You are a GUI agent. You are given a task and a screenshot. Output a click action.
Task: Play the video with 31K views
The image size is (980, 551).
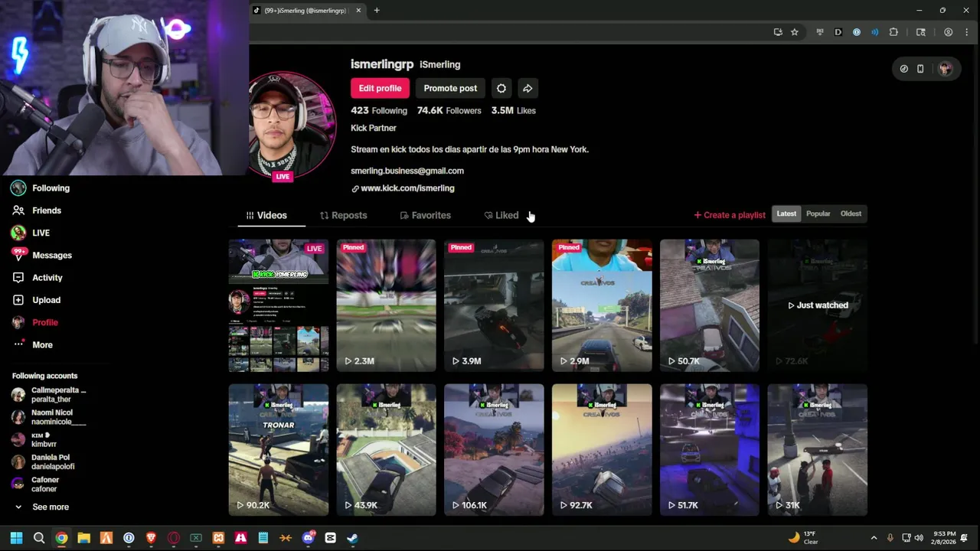(818, 450)
